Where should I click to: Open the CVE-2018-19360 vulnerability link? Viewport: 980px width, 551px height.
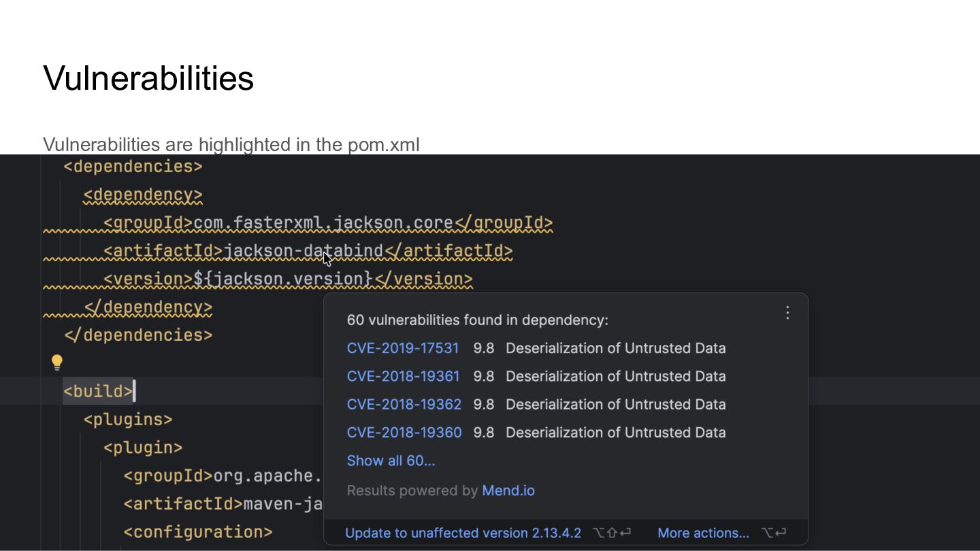404,433
